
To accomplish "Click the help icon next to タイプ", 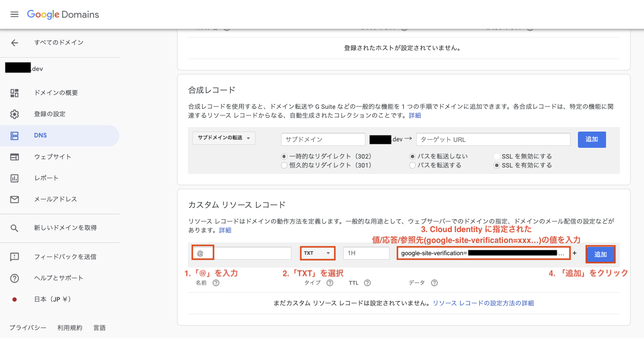I will point(330,283).
